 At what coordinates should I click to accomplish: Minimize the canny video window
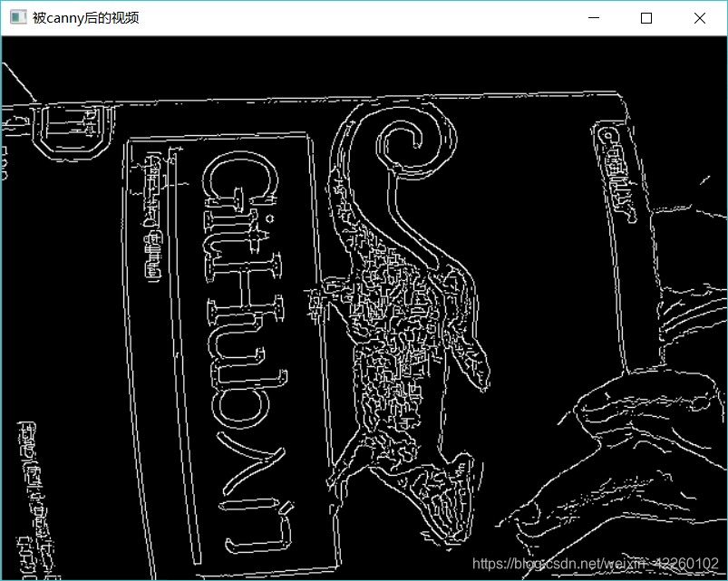pyautogui.click(x=593, y=18)
